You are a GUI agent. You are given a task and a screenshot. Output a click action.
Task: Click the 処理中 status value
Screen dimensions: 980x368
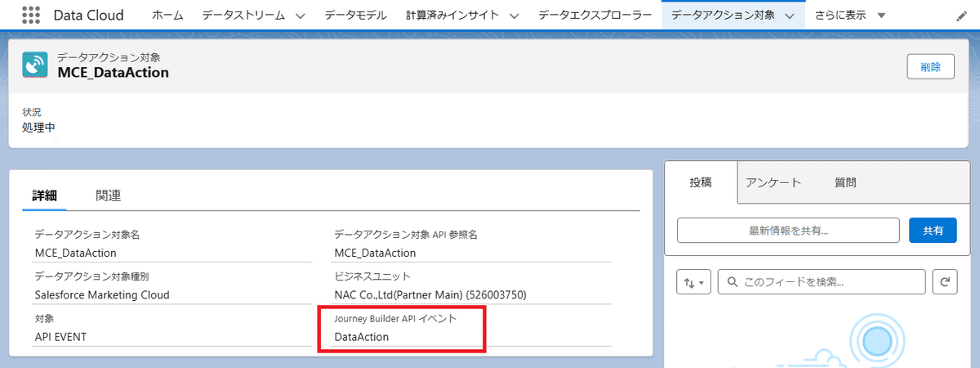pyautogui.click(x=38, y=127)
